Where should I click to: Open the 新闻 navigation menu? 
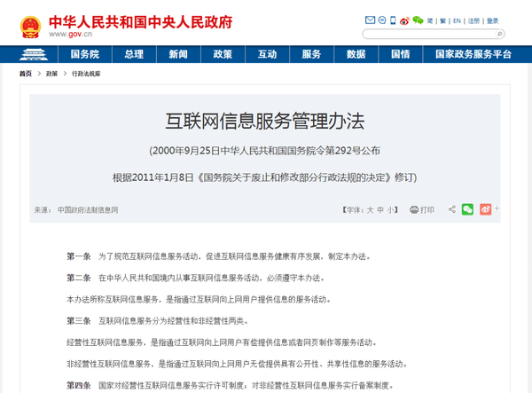(x=178, y=54)
